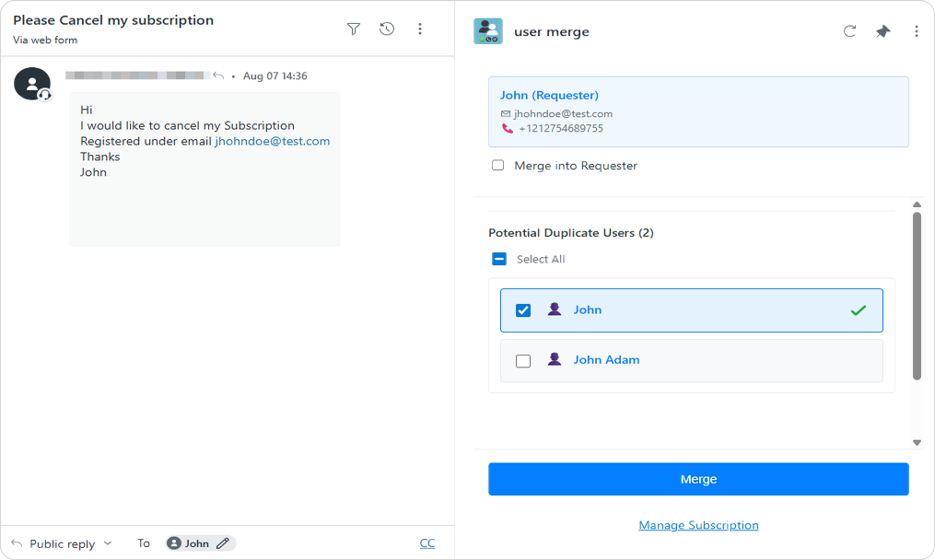Click the pencil edit icon beside John recipient

[x=222, y=543]
